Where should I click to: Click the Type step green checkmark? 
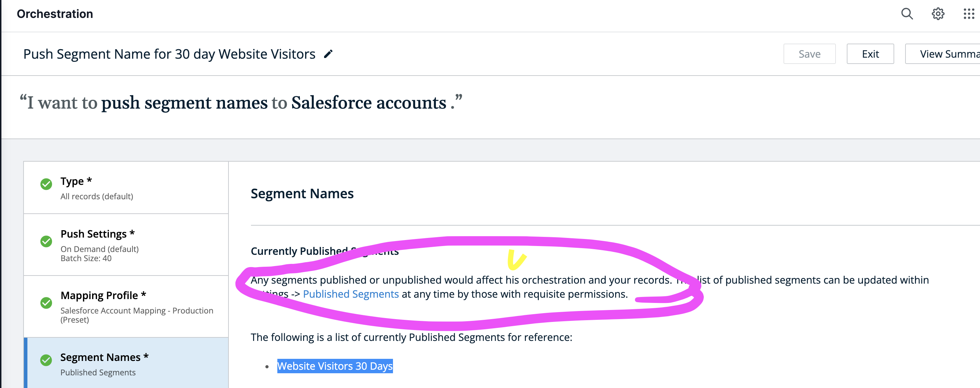click(x=46, y=184)
